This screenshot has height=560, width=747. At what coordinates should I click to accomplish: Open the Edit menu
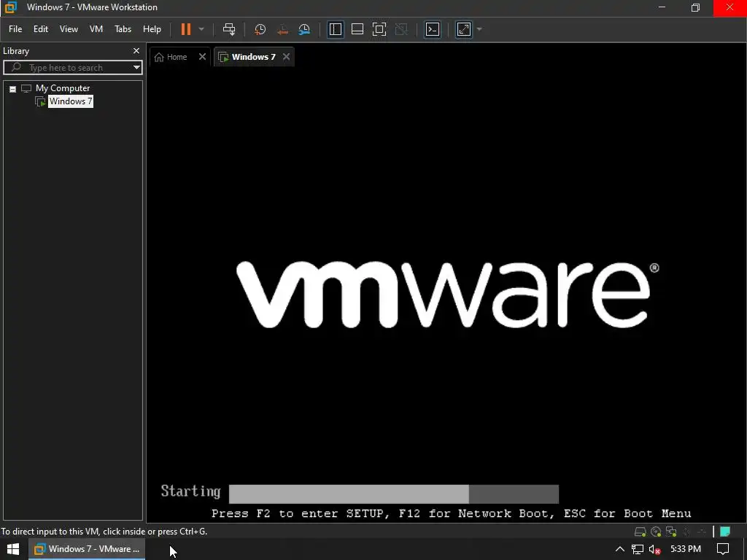click(41, 29)
